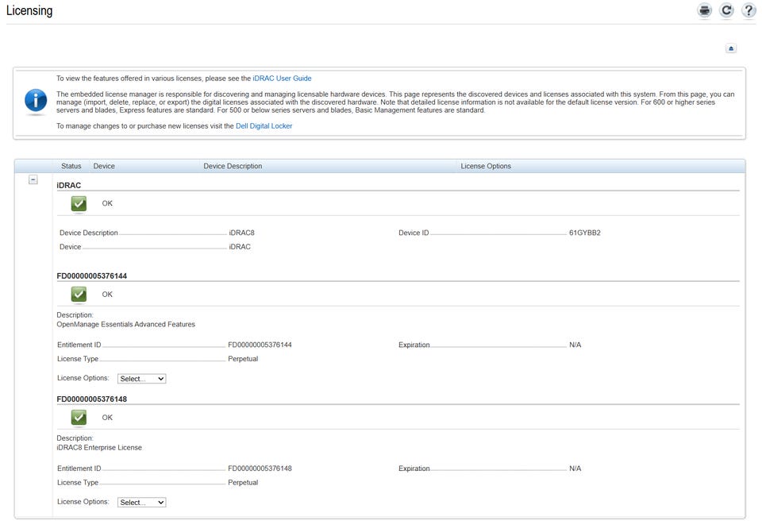Click the Status column header
762x532 pixels.
pos(71,166)
